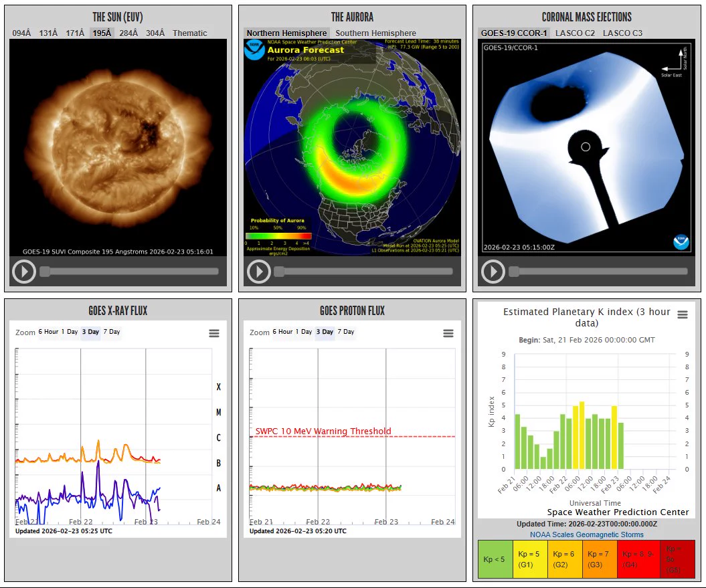Switch Sun view to Thematic
This screenshot has width=706, height=588.
point(189,33)
